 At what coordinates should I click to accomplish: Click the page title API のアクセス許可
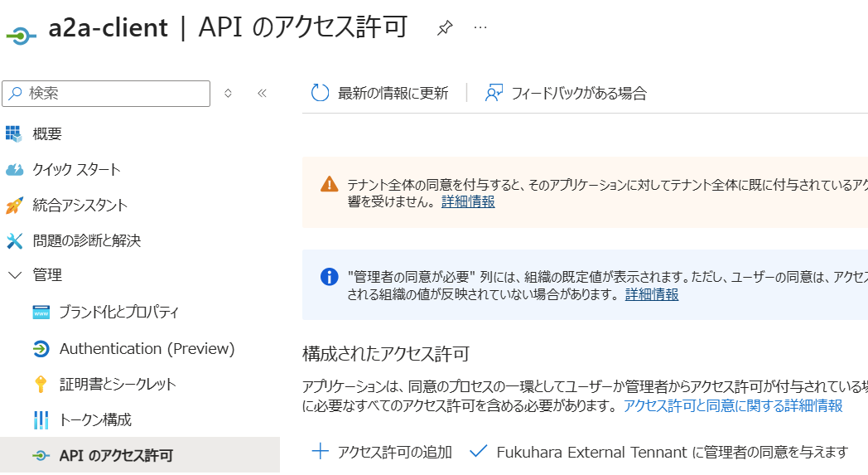[x=303, y=27]
